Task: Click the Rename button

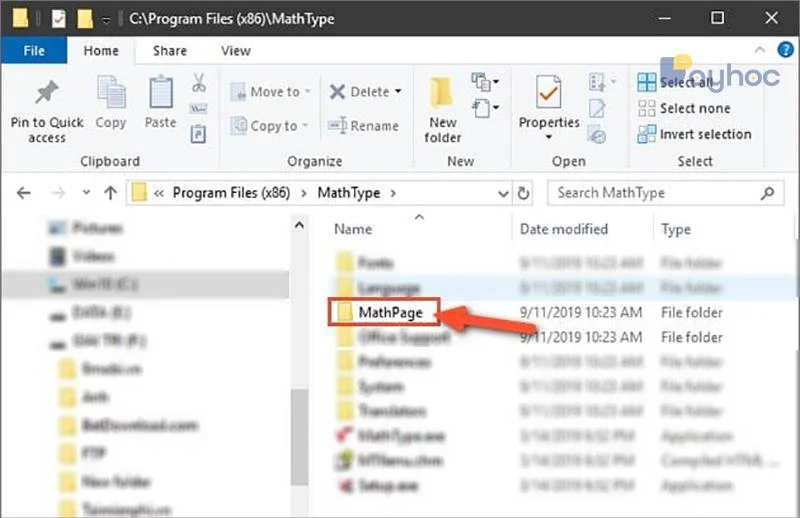Action: coord(363,126)
